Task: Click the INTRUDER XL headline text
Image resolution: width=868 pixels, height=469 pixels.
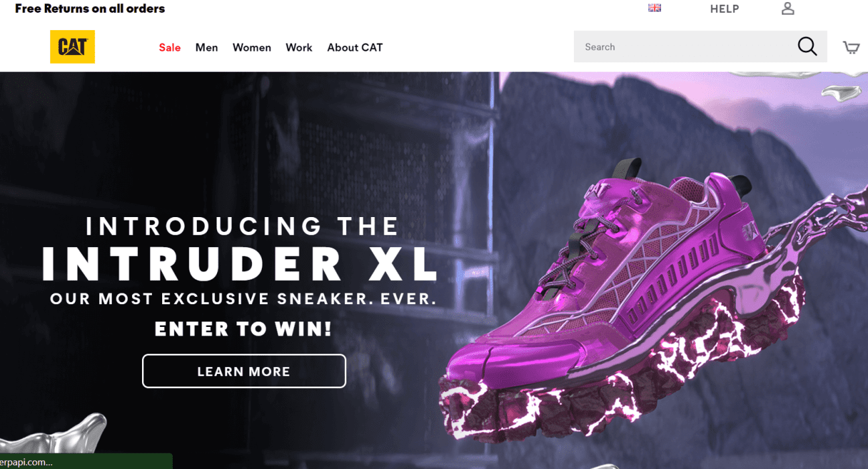Action: coord(240,265)
